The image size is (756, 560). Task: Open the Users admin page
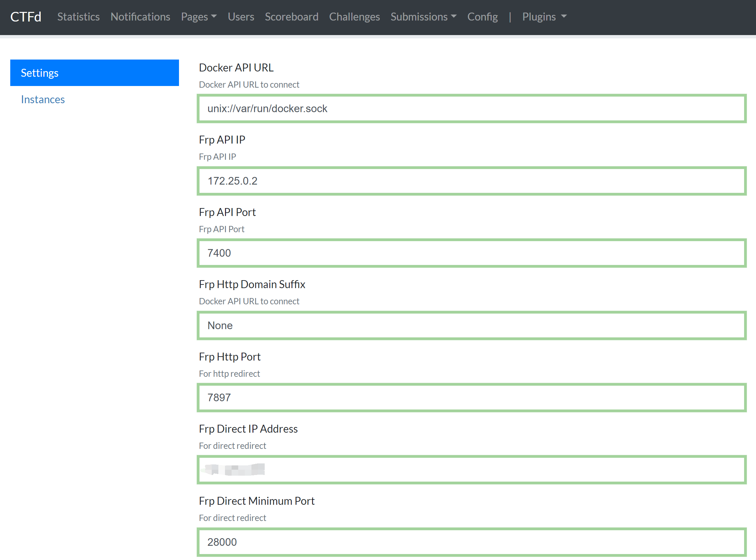[x=241, y=17]
